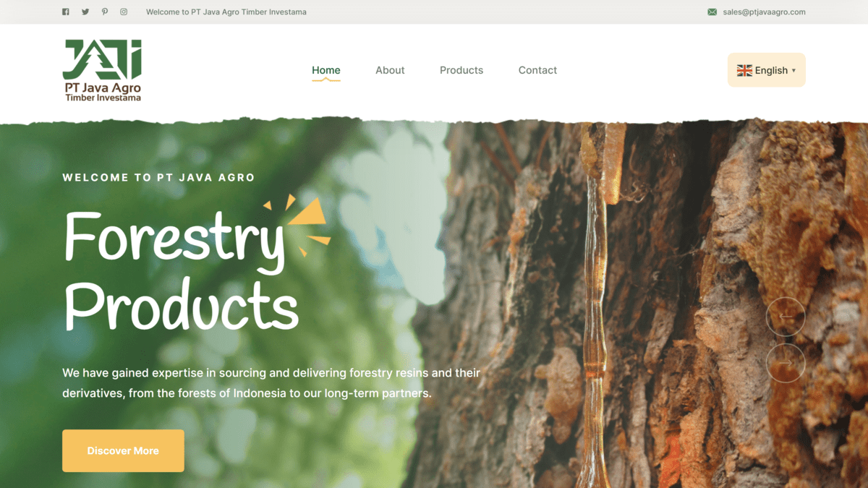Click the JATI PT Java Agro logo
868x488 pixels.
[x=102, y=70]
